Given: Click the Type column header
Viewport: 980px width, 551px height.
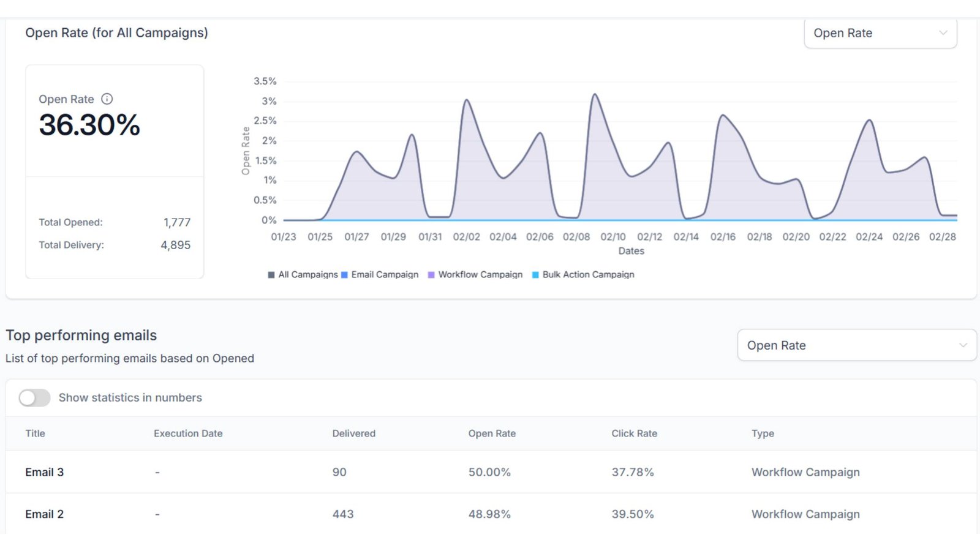Looking at the screenshot, I should click(x=763, y=433).
